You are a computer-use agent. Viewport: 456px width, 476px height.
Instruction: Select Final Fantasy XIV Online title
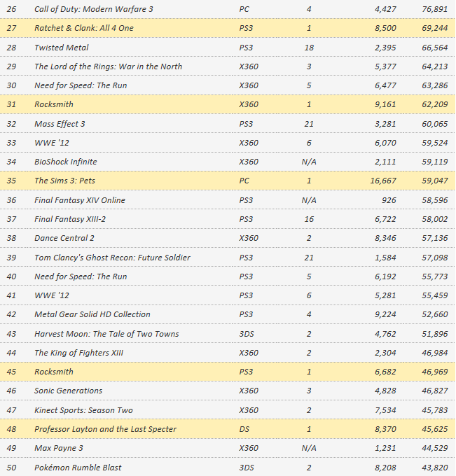[80, 200]
